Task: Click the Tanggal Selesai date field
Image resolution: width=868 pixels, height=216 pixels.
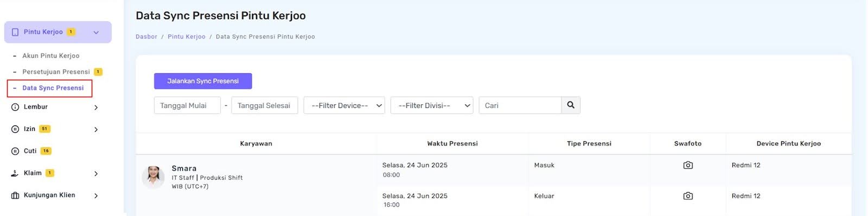Action: pyautogui.click(x=265, y=105)
